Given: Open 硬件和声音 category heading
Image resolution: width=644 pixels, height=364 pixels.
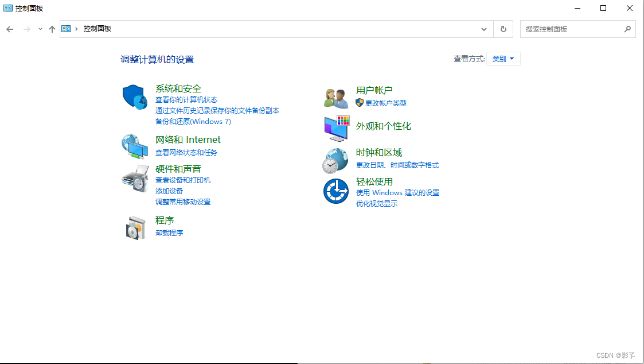Looking at the screenshot, I should (x=178, y=169).
